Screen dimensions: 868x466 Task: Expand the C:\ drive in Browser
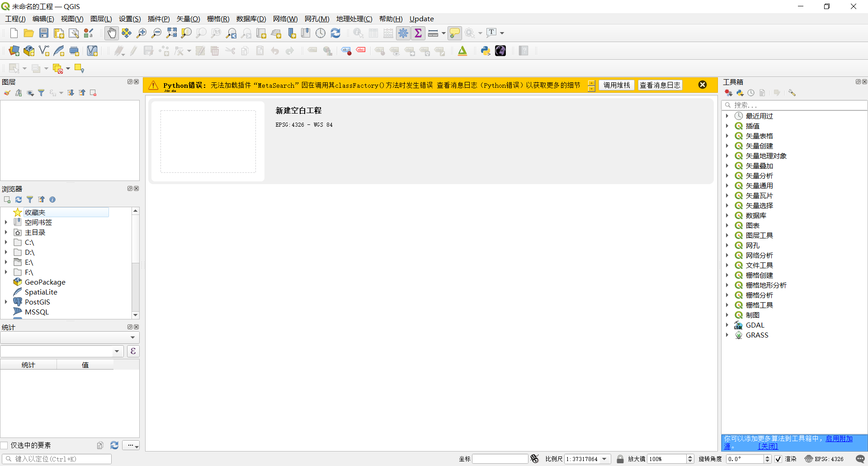click(x=6, y=243)
